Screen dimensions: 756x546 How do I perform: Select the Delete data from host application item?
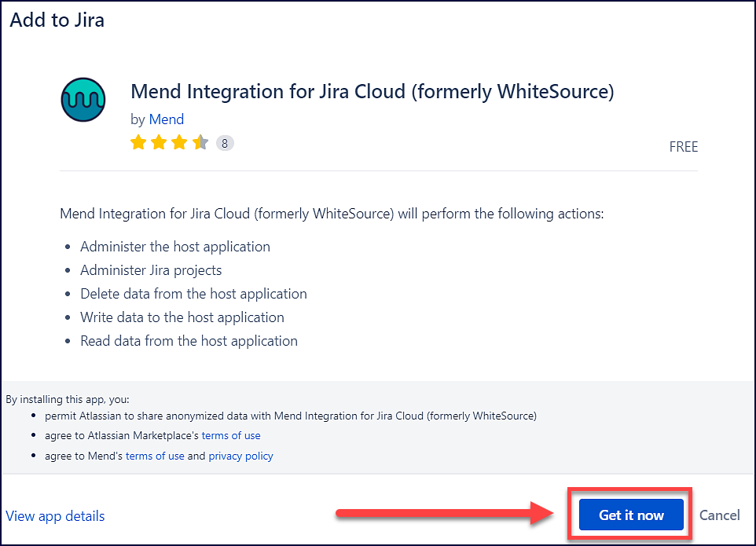pos(193,294)
